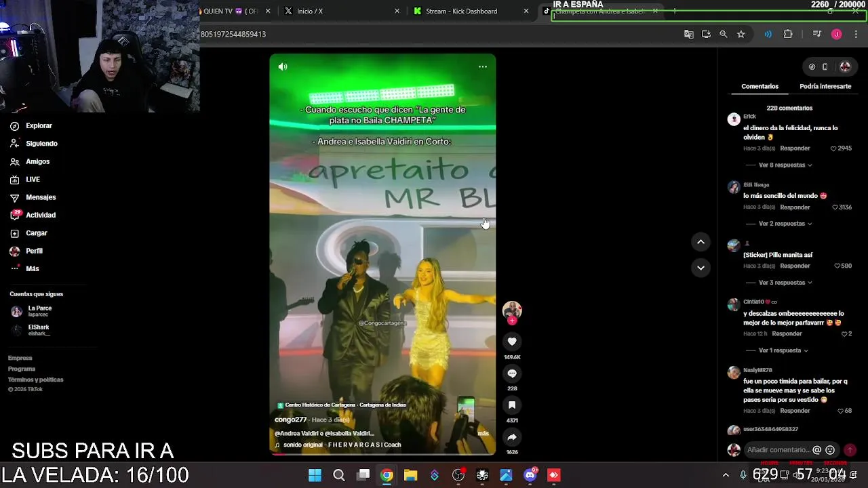Send comment with the red arrow button
The height and width of the screenshot is (488, 868).
point(850,450)
